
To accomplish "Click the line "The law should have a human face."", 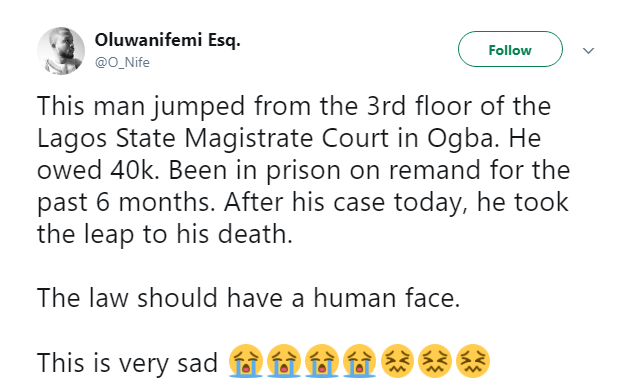I will pyautogui.click(x=249, y=298).
